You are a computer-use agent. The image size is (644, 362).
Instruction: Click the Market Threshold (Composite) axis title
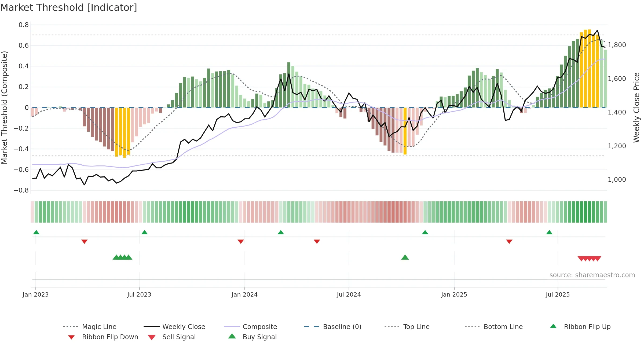4,108
